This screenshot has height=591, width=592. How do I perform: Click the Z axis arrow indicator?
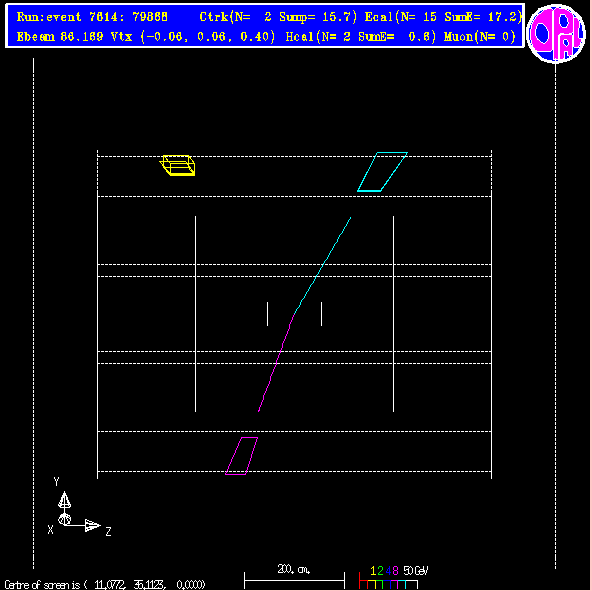[92, 525]
